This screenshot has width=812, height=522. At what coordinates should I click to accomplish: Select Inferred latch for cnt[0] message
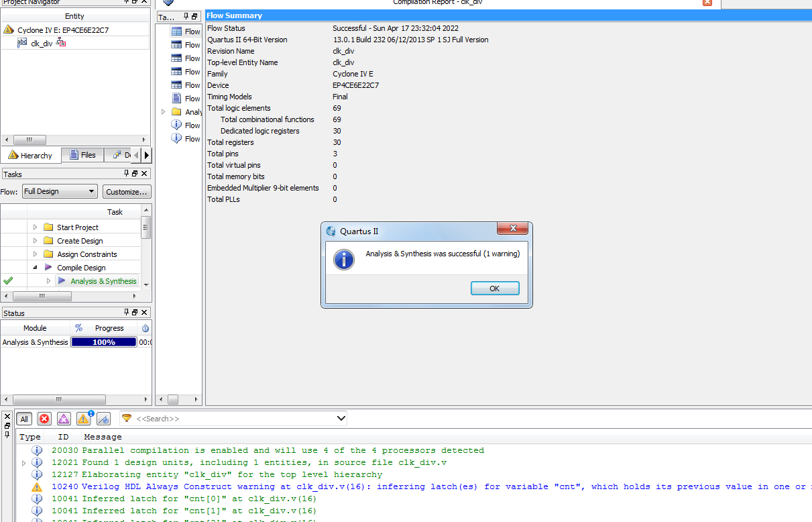(x=184, y=499)
